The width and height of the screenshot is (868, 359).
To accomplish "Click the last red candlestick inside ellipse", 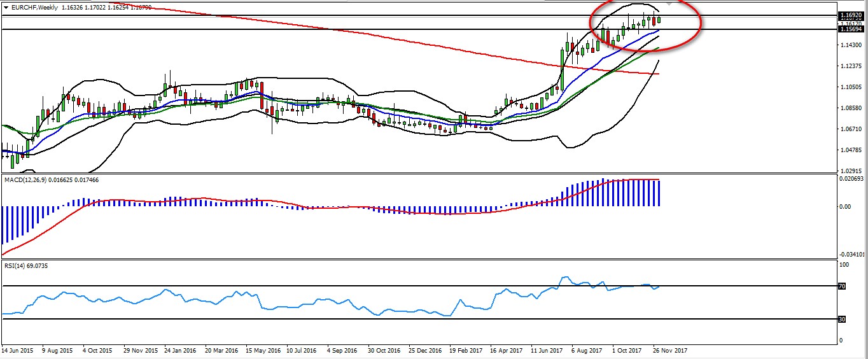I will (654, 22).
